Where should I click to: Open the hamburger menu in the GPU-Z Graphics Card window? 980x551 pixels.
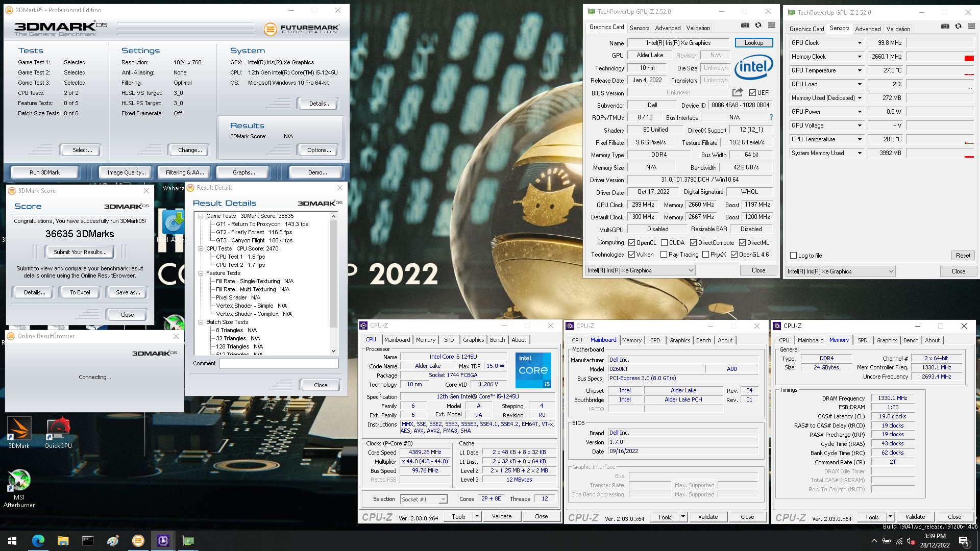(x=771, y=25)
